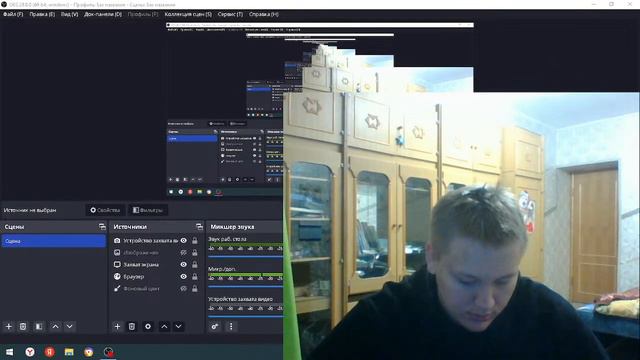Screen dimensions: 640x360
Task: Toggle lock on Изображение source
Action: [x=195, y=253]
